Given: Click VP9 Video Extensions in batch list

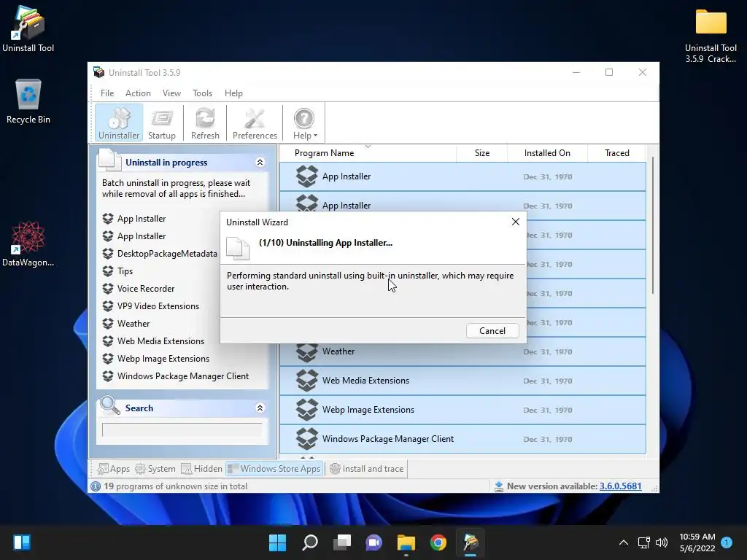Looking at the screenshot, I should click(158, 306).
